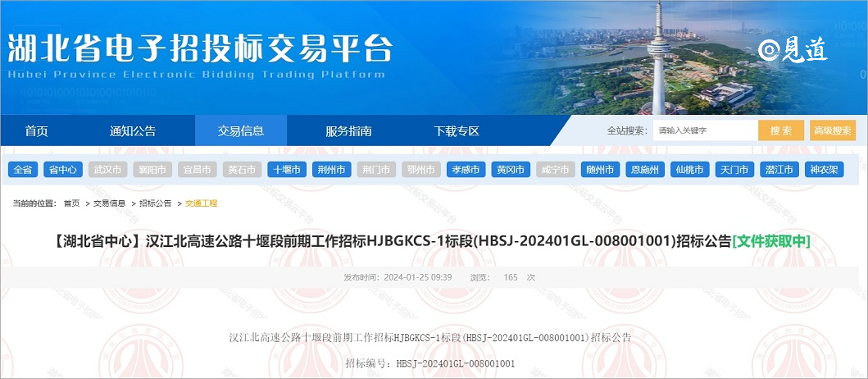Click the site search input field
Image resolution: width=868 pixels, height=379 pixels.
pyautogui.click(x=703, y=130)
